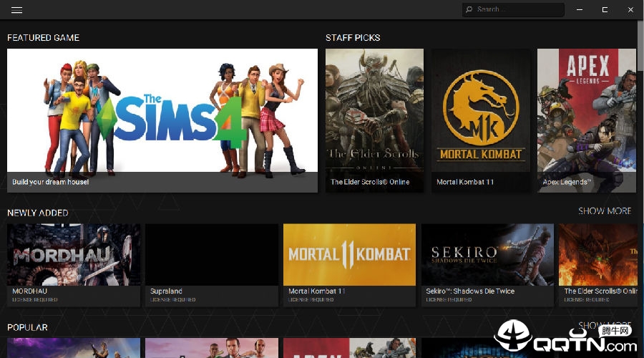Click the vertical scrollbar thumb

pyautogui.click(x=640, y=44)
